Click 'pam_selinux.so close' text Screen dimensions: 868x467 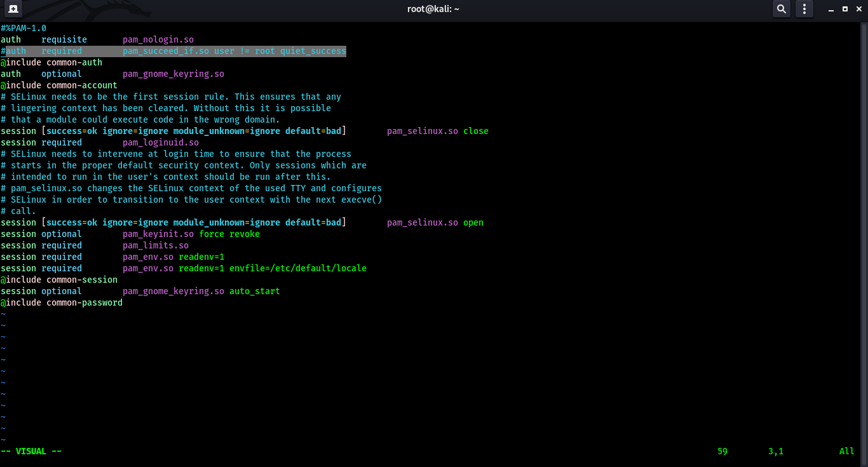pyautogui.click(x=438, y=131)
